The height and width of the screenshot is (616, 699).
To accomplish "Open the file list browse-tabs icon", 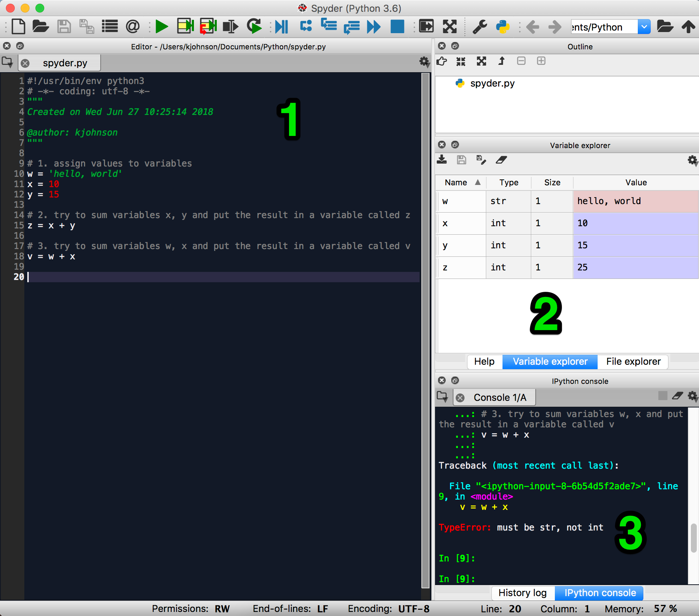I will [110, 27].
